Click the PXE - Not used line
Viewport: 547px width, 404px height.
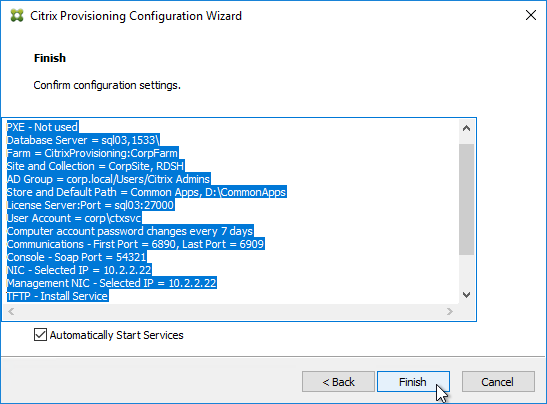click(x=43, y=127)
